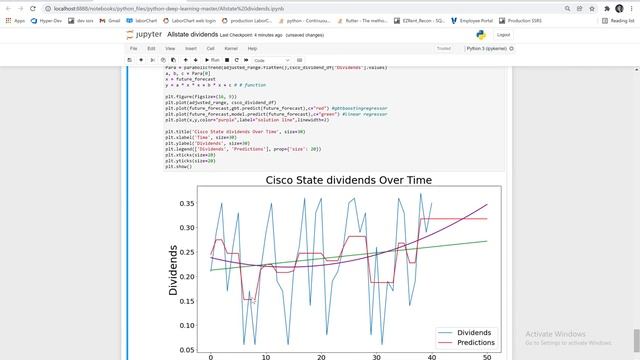The height and width of the screenshot is (360, 640).
Task: Click the kernel status circle indicator
Action: (x=511, y=48)
